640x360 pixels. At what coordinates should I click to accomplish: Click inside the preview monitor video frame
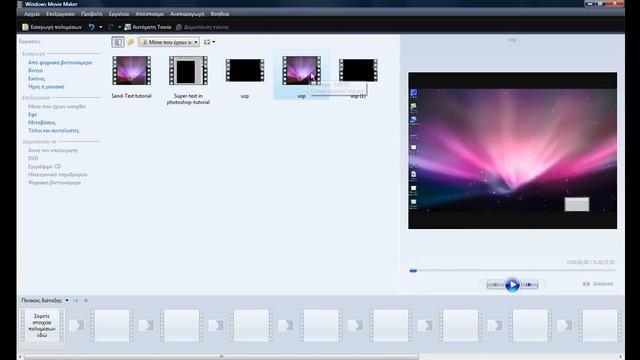[x=512, y=151]
